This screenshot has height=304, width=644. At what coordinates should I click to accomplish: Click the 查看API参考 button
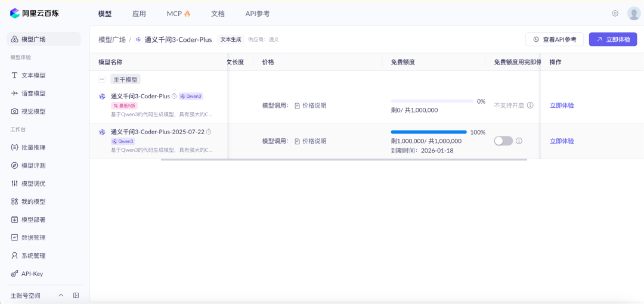[x=555, y=39]
